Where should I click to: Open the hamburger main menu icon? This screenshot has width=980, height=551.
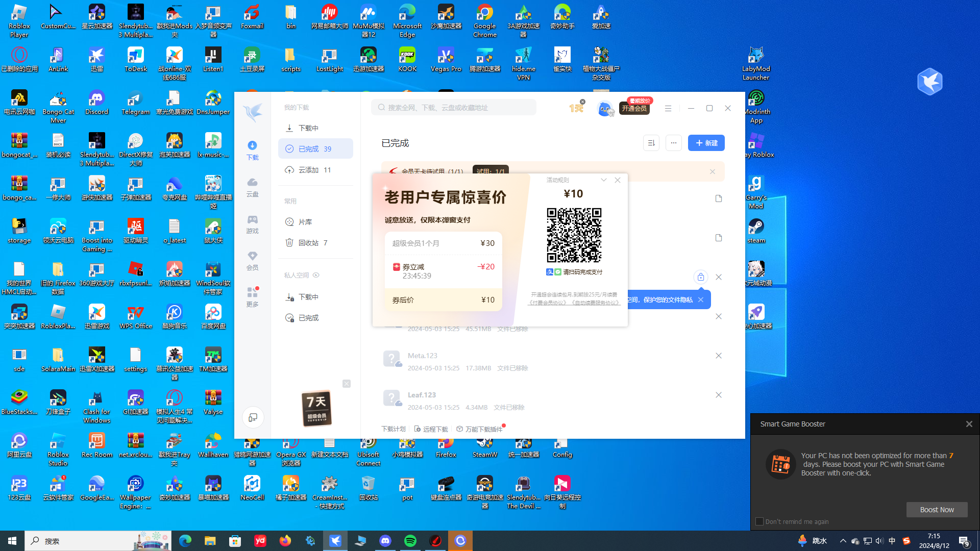(668, 109)
